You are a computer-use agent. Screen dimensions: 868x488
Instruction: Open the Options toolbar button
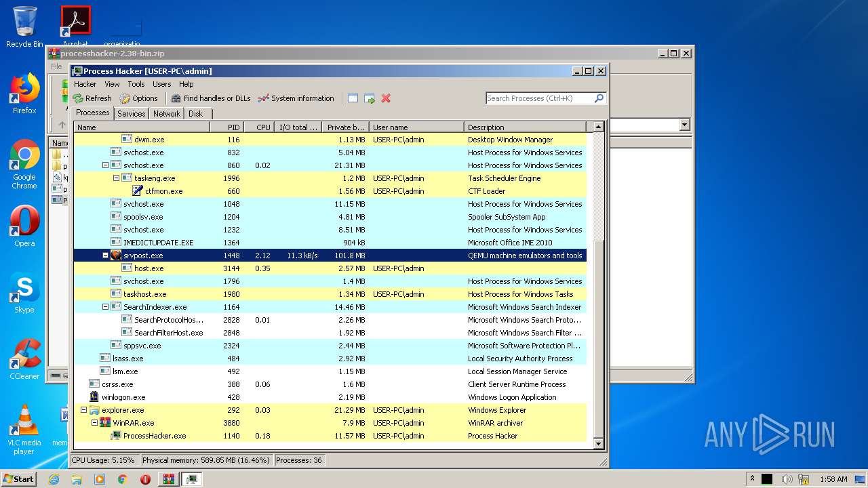coord(138,98)
